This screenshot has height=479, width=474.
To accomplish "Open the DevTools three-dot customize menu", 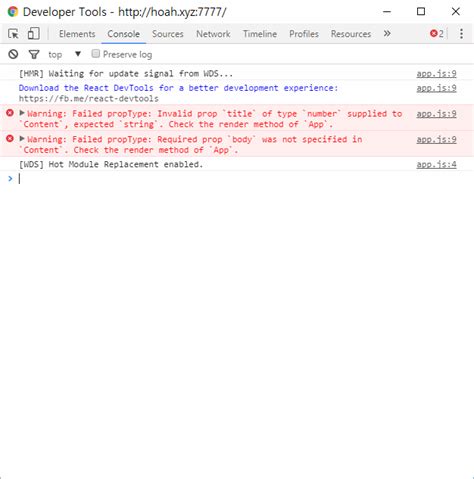I will point(461,34).
